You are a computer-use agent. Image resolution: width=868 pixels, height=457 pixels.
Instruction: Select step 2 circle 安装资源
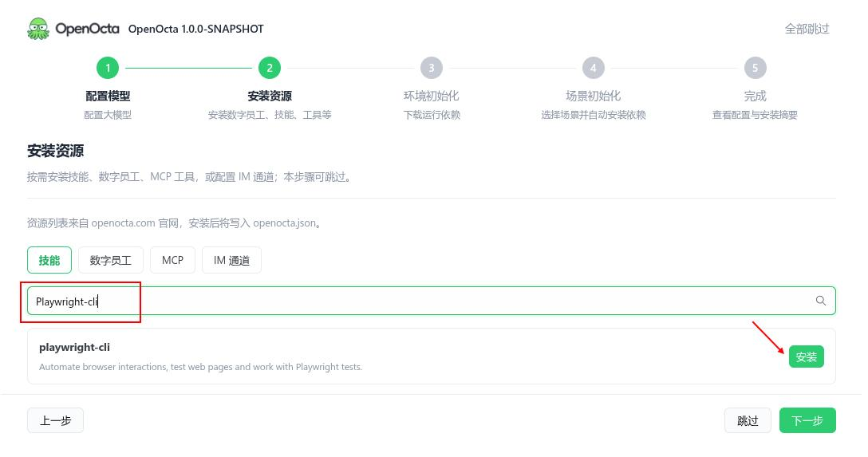click(x=270, y=68)
